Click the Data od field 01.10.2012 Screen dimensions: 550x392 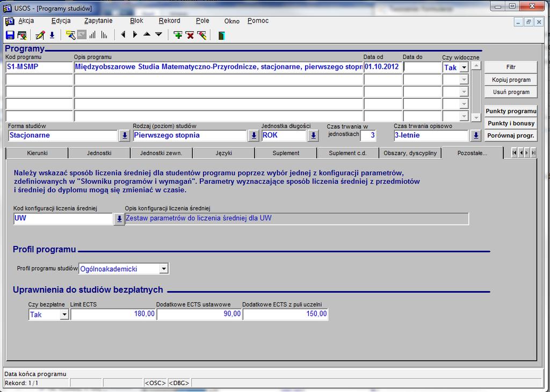pos(382,67)
